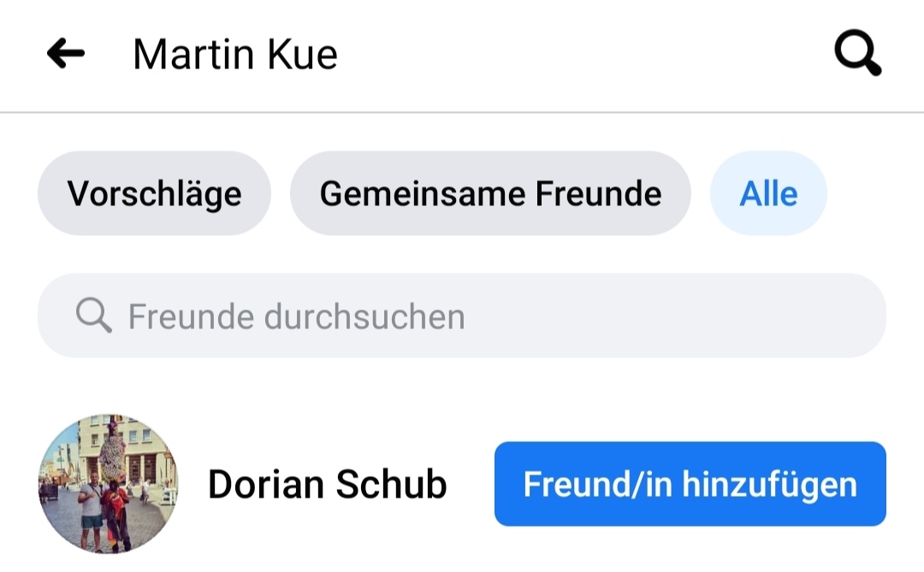Add Dorian Schub as a friend

(690, 484)
